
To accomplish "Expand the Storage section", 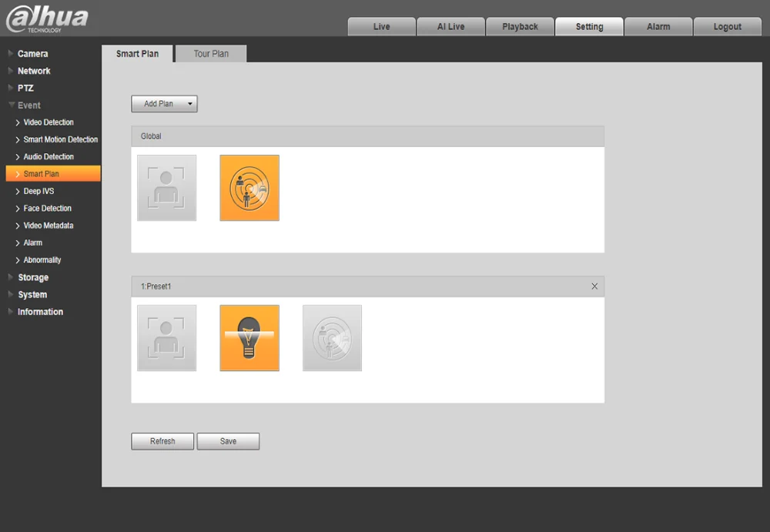I will (33, 277).
